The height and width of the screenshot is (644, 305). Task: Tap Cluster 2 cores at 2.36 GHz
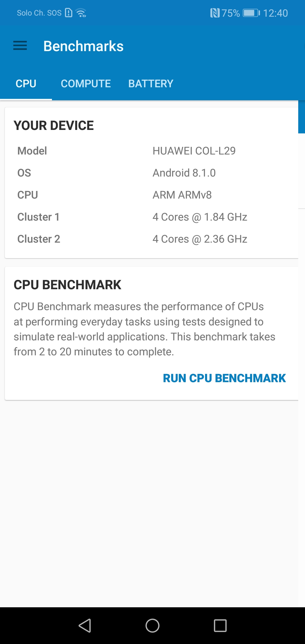[152, 239]
